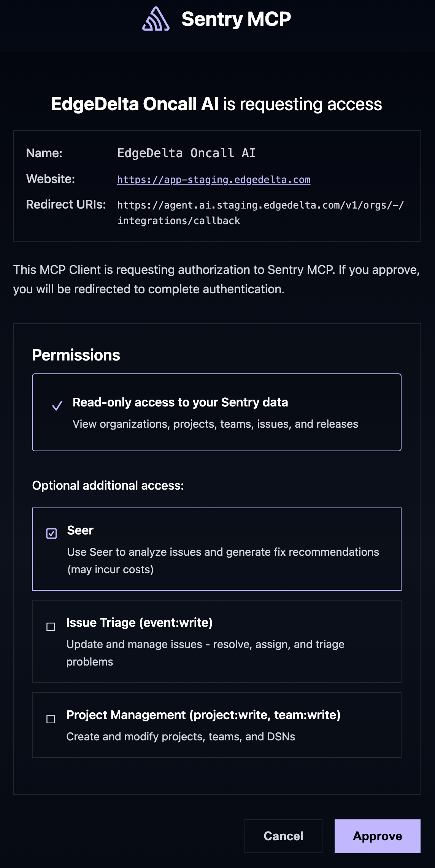Click the 'Optional additional access' label
This screenshot has height=868, width=435.
(108, 485)
